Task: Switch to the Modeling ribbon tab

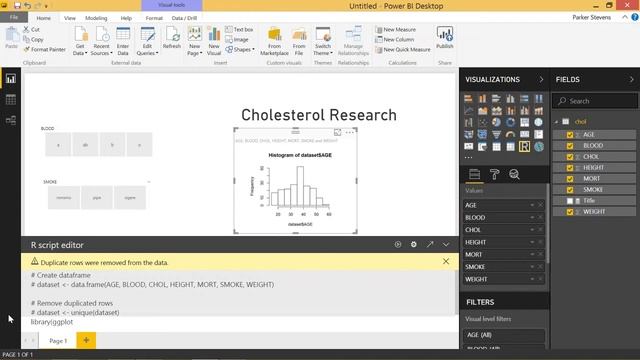Action: [x=96, y=18]
